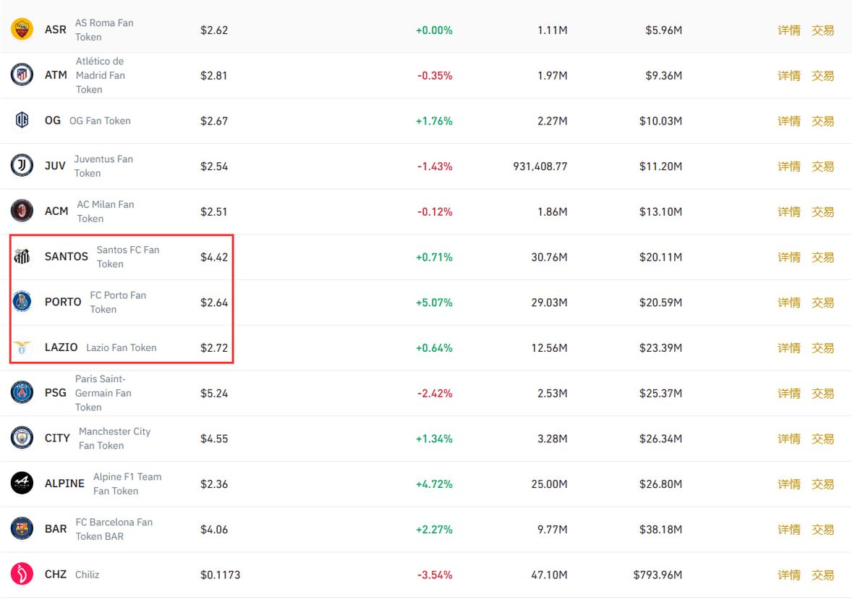The image size is (868, 600).
Task: Click the Chiliz CHZ logo
Action: pos(22,574)
